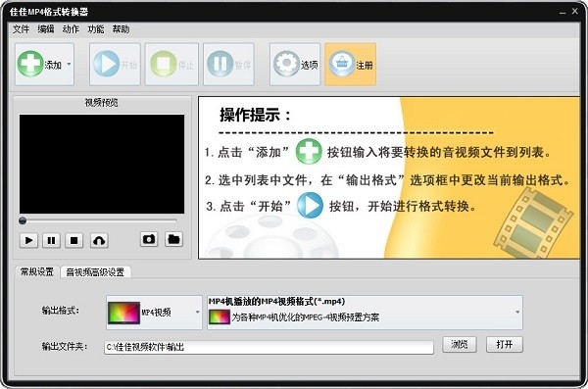The height and width of the screenshot is (389, 588).
Task: Click the green plus icon in instructions
Action: pyautogui.click(x=309, y=152)
